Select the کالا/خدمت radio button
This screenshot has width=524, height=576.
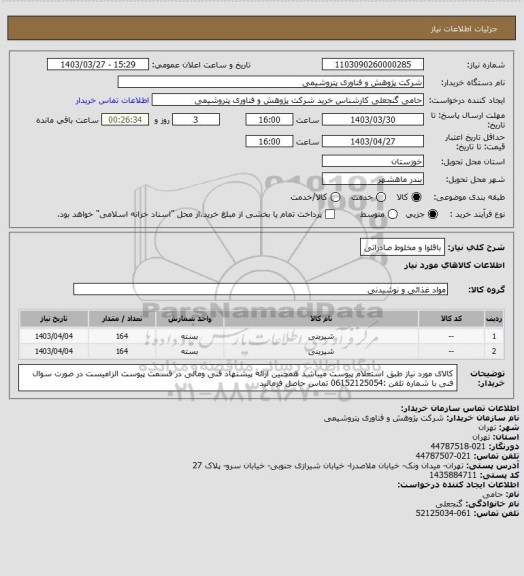tap(335, 197)
